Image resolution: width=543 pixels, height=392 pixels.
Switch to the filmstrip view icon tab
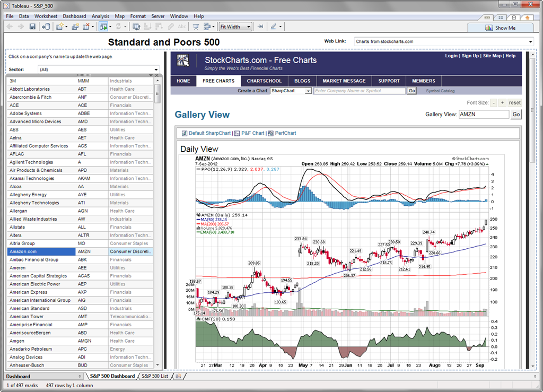[487, 18]
